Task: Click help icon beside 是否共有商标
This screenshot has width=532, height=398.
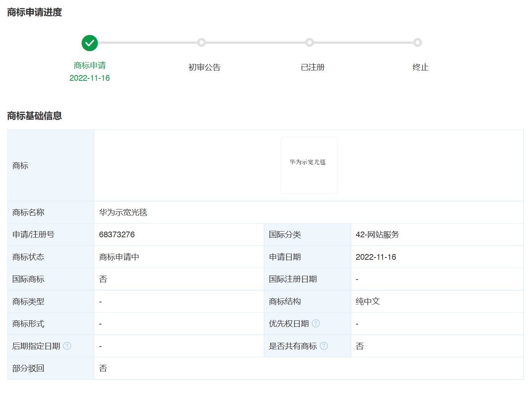Action: coord(324,346)
